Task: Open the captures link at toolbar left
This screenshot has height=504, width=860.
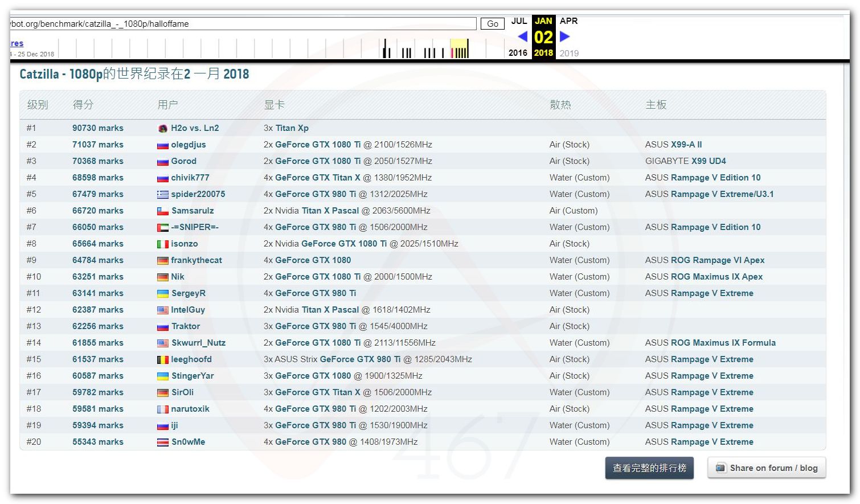Action: tap(17, 43)
